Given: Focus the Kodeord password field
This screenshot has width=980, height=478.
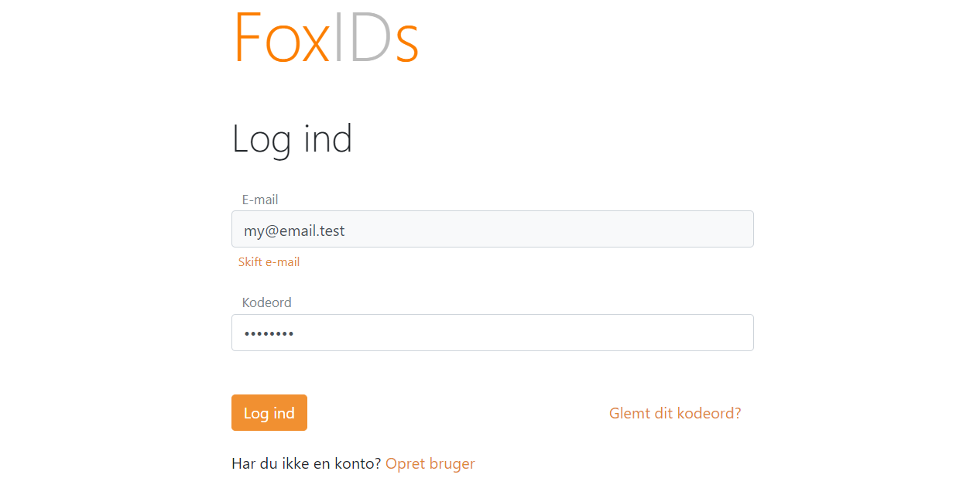Looking at the screenshot, I should (x=492, y=333).
